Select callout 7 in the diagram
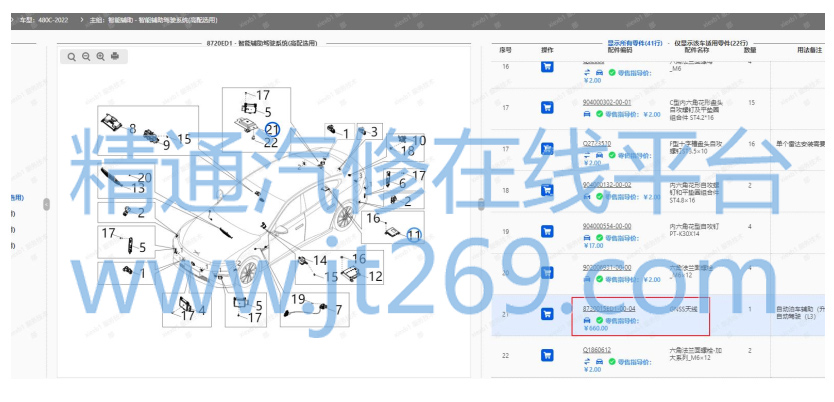The width and height of the screenshot is (834, 402). [x=339, y=309]
